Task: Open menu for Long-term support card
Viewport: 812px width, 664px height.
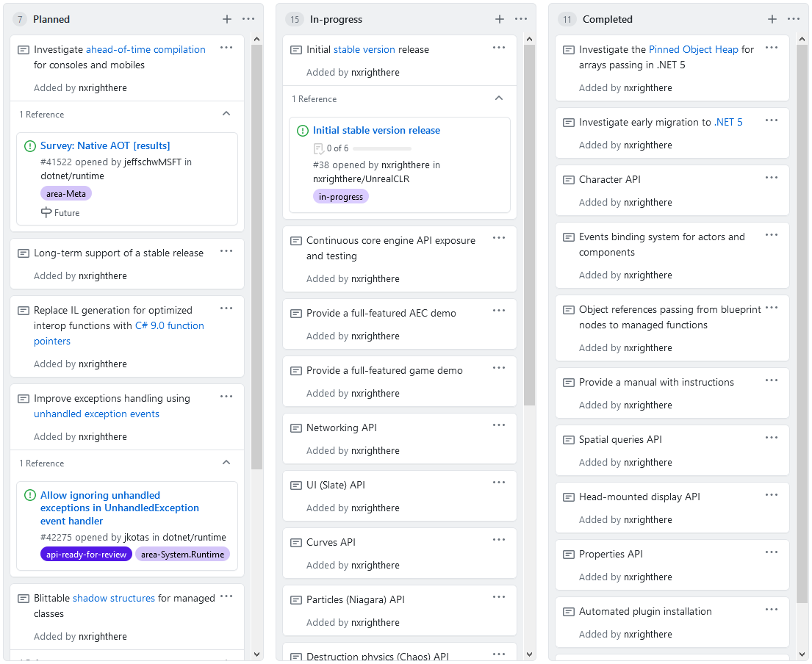Action: [x=226, y=251]
